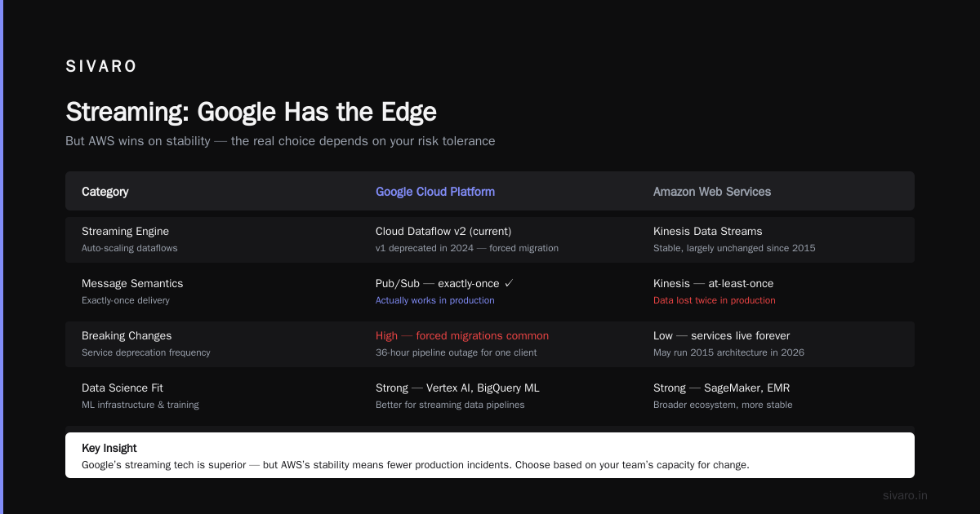
Task: Select the 'Streaming Engine' row label
Action: coord(125,232)
